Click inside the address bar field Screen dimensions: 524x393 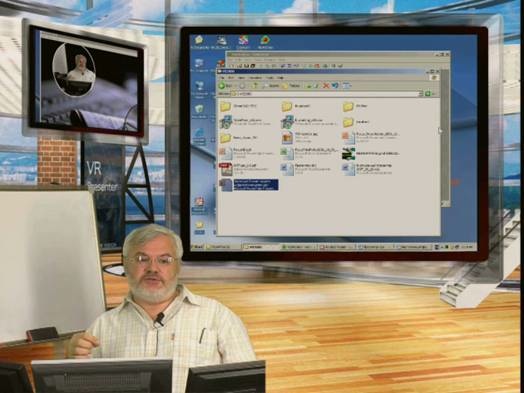click(326, 94)
